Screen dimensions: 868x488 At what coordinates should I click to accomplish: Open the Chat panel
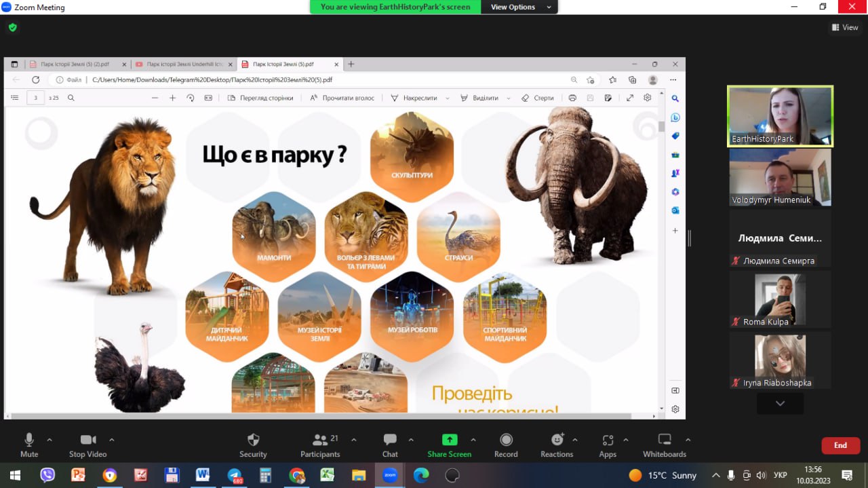click(390, 440)
